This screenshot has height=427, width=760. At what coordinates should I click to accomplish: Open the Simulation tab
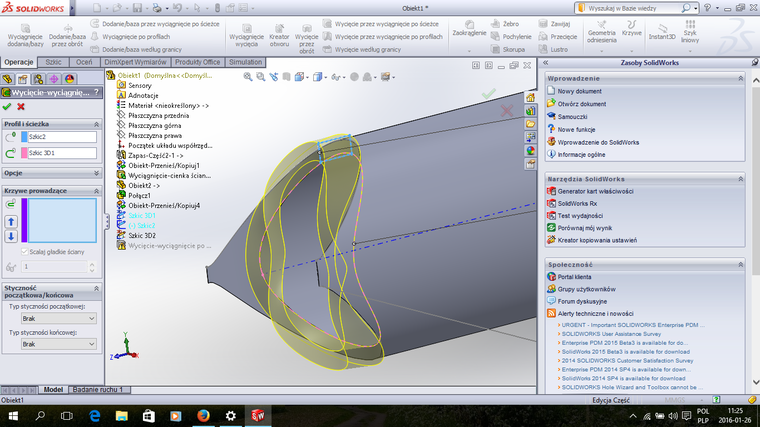245,62
